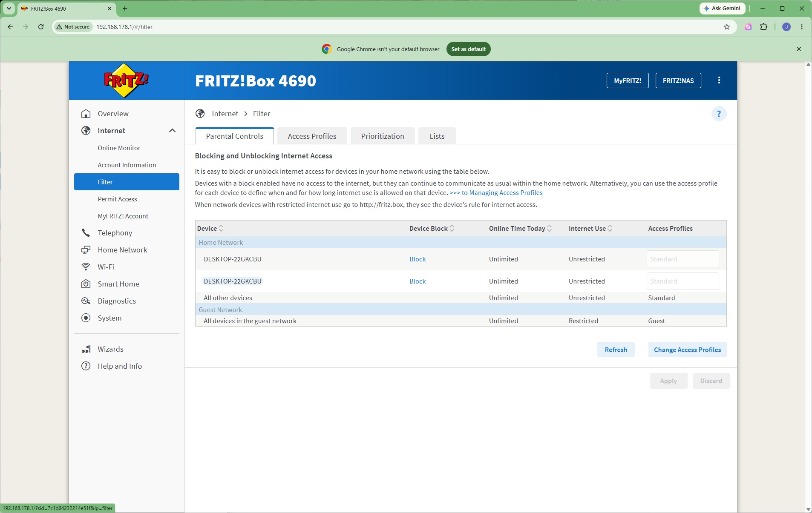Click the Internet breadcrumb link
The height and width of the screenshot is (513, 812).
225,114
